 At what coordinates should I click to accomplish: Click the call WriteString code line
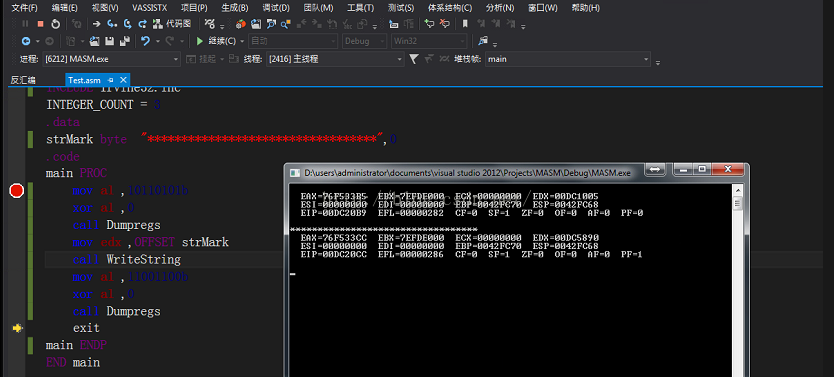(x=127, y=259)
